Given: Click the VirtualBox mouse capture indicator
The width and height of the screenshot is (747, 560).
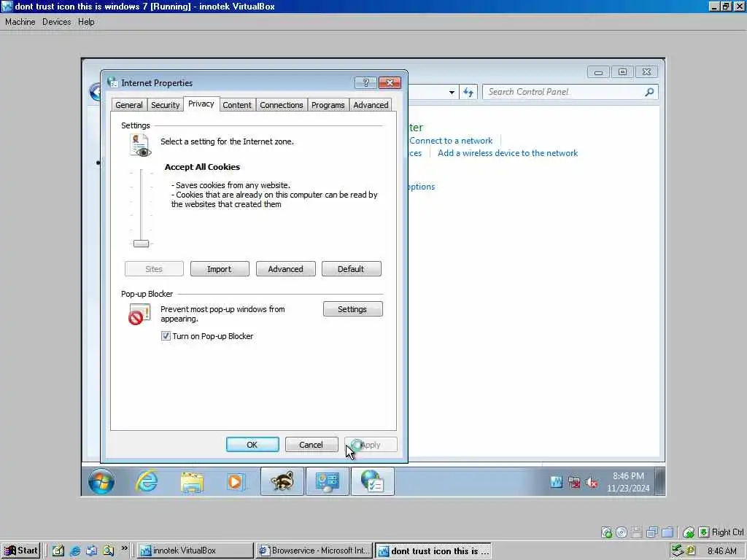Looking at the screenshot, I should click(689, 532).
